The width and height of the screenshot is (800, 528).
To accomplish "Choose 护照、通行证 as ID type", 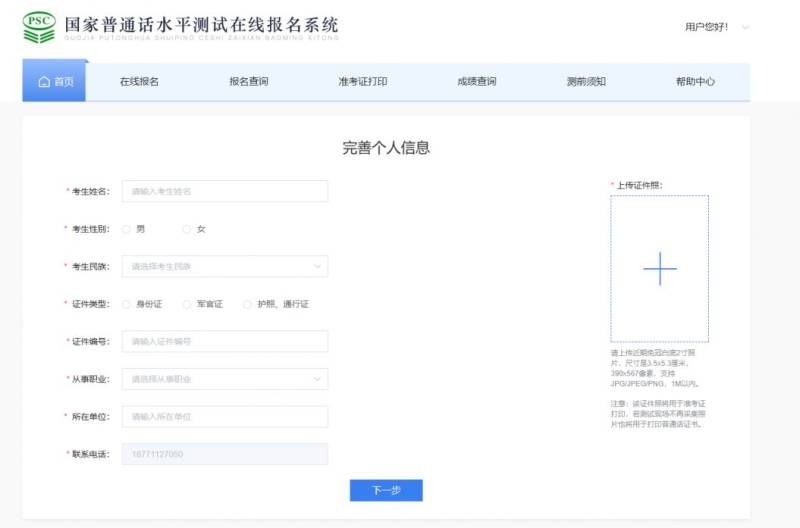I will pyautogui.click(x=248, y=304).
